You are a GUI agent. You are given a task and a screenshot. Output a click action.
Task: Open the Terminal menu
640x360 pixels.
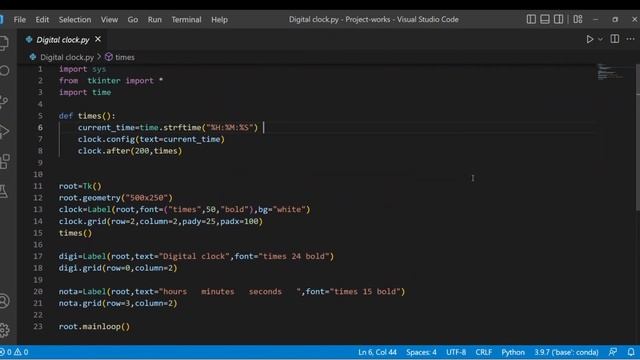[186, 20]
